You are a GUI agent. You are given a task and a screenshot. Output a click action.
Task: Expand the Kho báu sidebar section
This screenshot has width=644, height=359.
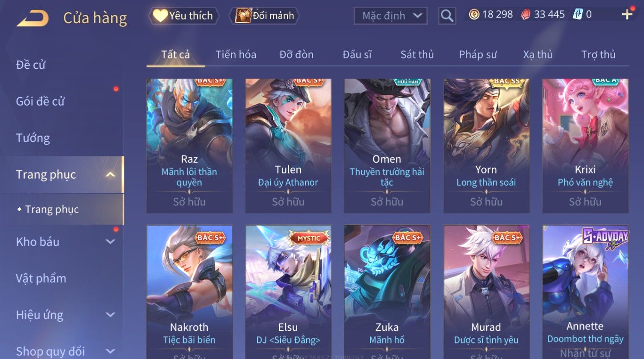[x=110, y=241]
